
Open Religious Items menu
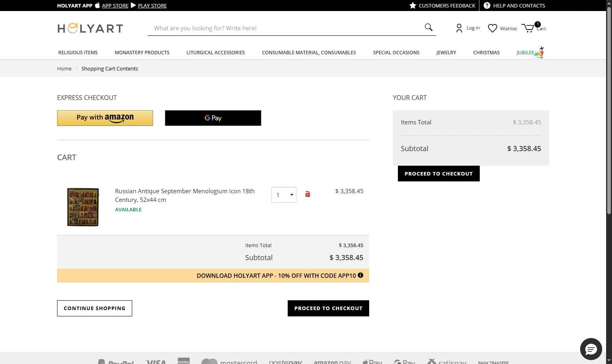pos(78,52)
